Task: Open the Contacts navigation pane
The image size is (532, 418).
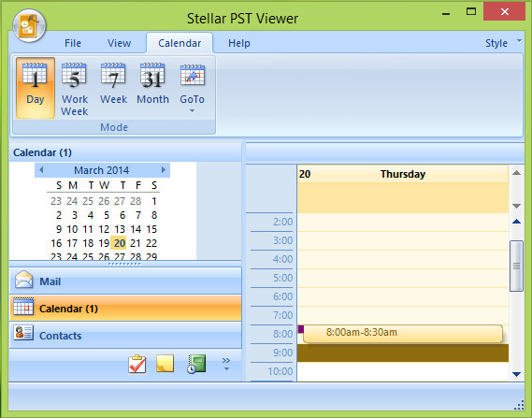Action: (125, 335)
